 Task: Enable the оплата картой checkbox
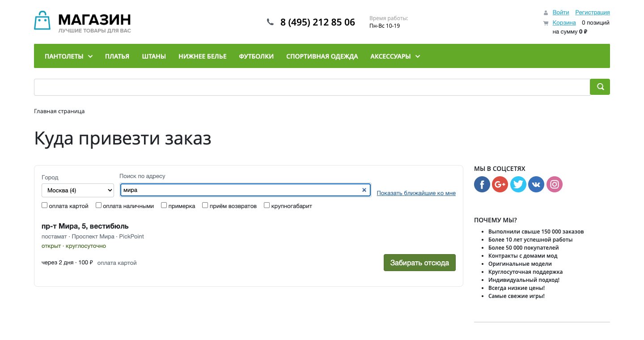(x=45, y=205)
